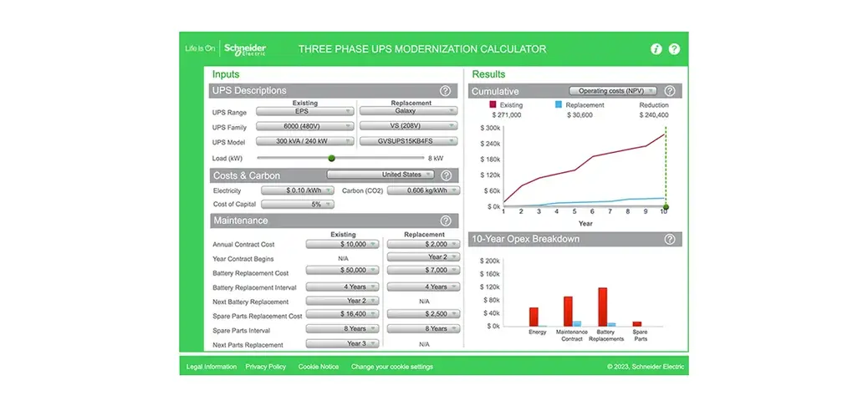Screen dimensions: 868x406
Task: Open Existing UPS Range dropdown (EPS)
Action: (305, 111)
